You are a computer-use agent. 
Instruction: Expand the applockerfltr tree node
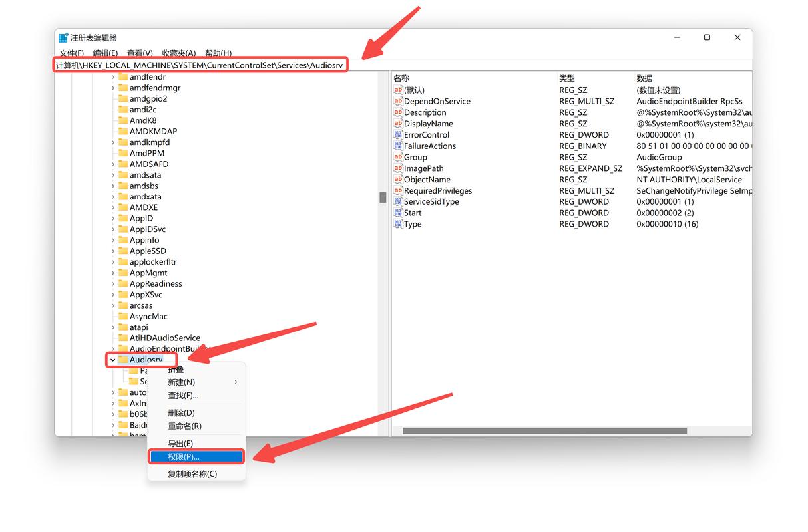[x=112, y=262]
